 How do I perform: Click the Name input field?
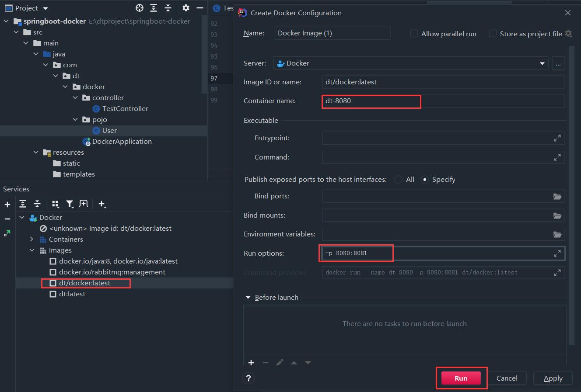pyautogui.click(x=332, y=33)
